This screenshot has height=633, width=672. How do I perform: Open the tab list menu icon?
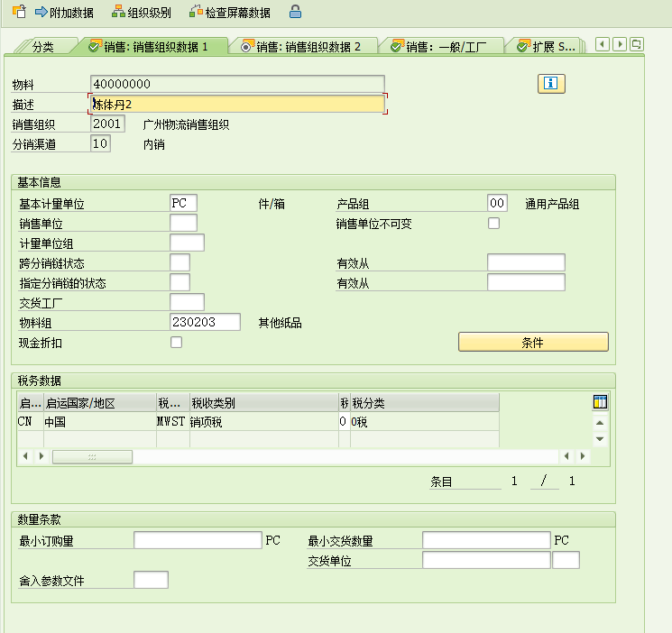click(636, 44)
